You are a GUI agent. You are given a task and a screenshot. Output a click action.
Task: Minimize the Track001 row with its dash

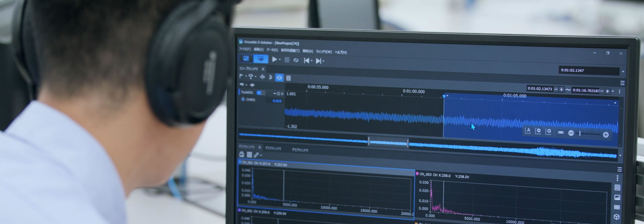275,93
